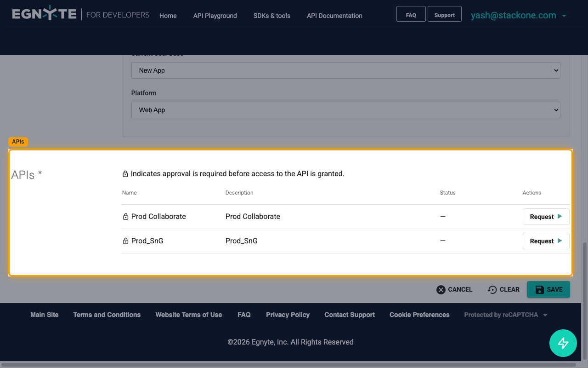Open API Playground in the navigation

click(x=215, y=16)
